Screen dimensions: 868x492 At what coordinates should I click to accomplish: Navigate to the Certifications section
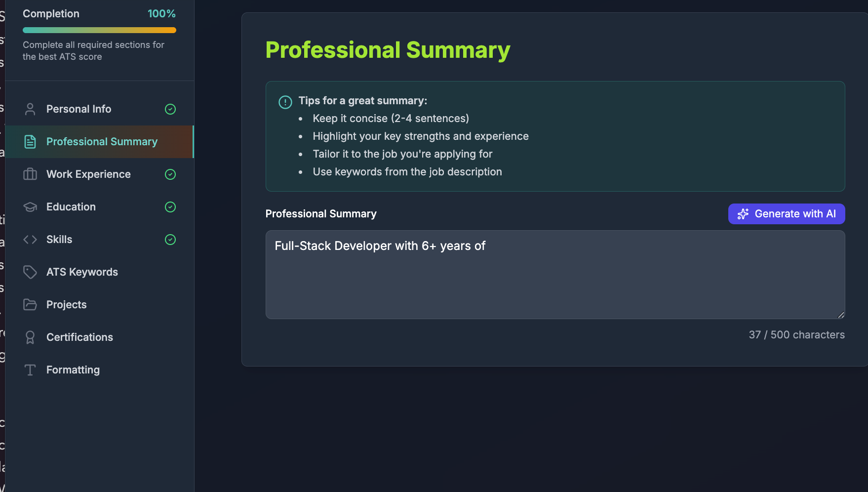(79, 337)
